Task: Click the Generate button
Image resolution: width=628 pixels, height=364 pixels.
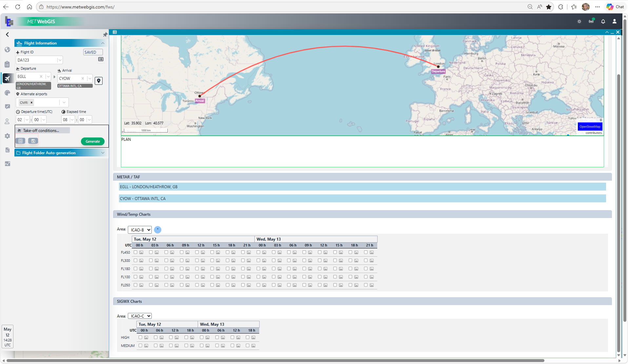Action: pos(93,141)
